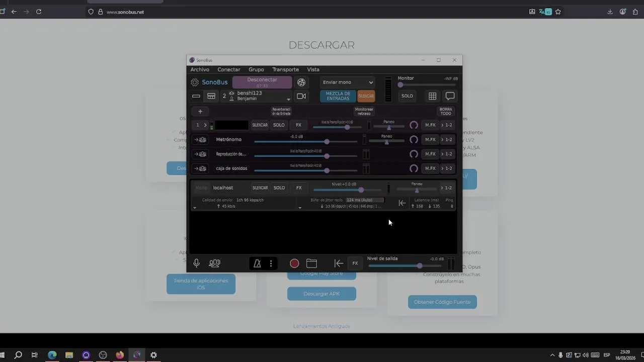644x362 pixels.
Task: Open the public groups globe icon
Action: click(x=301, y=82)
